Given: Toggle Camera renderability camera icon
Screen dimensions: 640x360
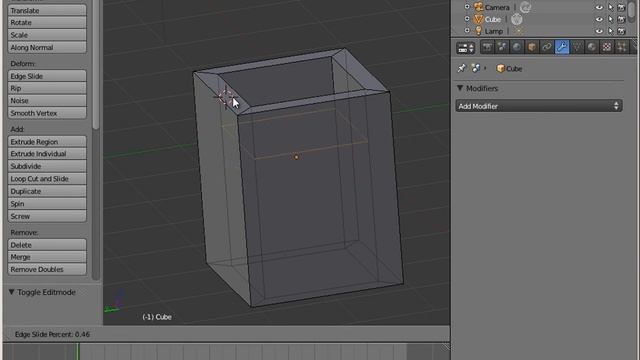Looking at the screenshot, I should (x=621, y=7).
